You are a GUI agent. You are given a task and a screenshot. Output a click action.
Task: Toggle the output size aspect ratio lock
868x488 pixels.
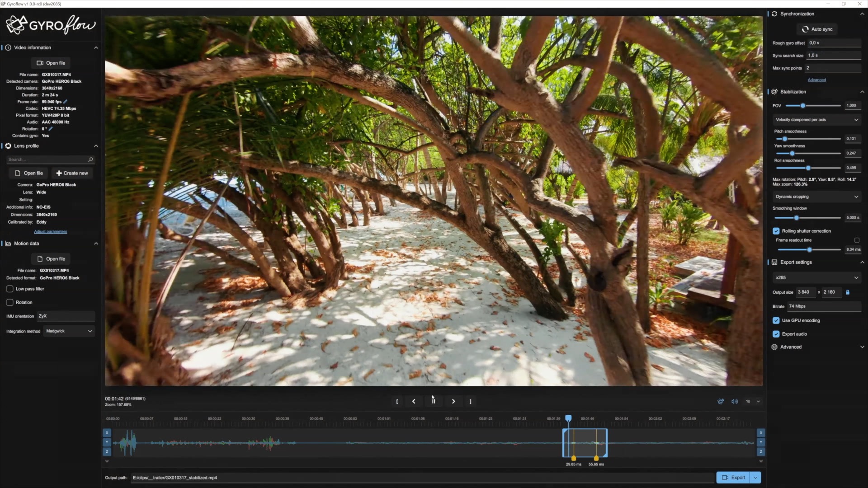tap(848, 292)
